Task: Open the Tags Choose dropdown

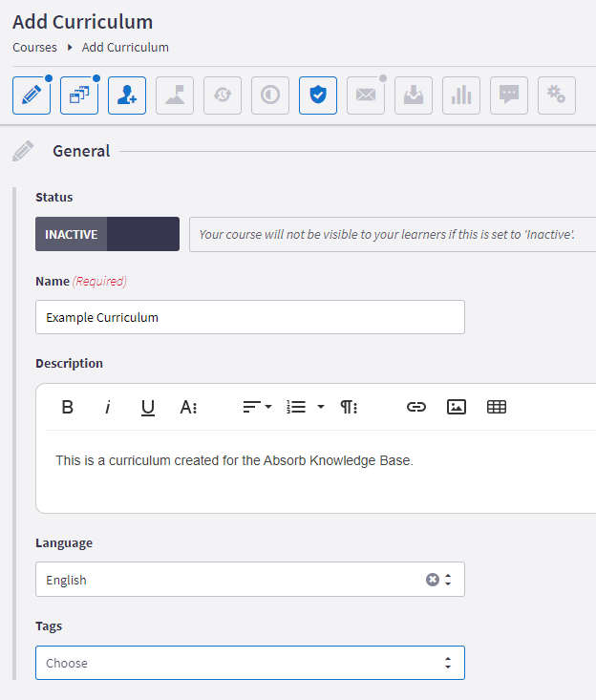Action: point(250,663)
